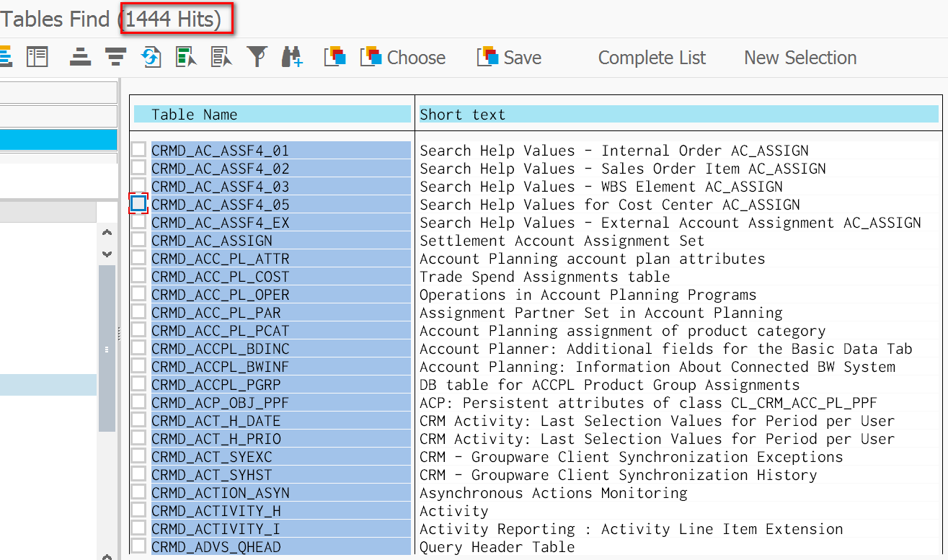Select the highlighted CRMD_AC_ASSF4_05 checkbox

tap(138, 204)
